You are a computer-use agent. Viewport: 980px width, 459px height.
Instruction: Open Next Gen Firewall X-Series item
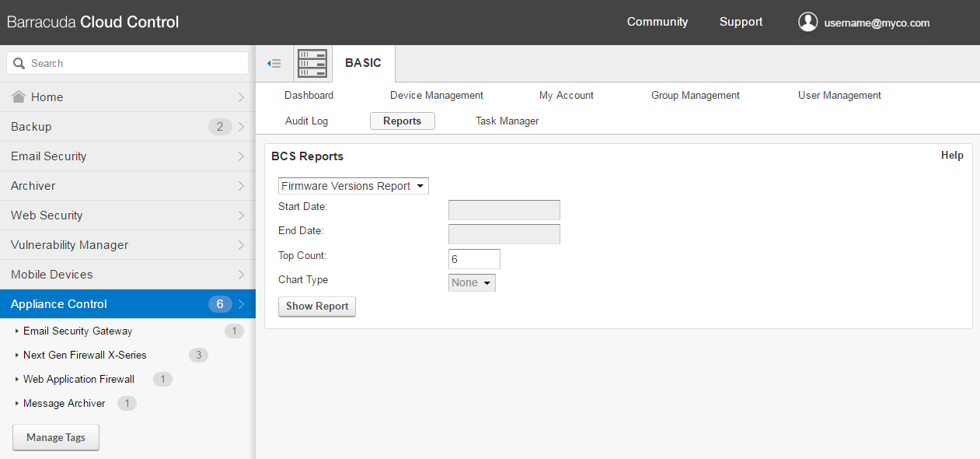[x=85, y=356]
